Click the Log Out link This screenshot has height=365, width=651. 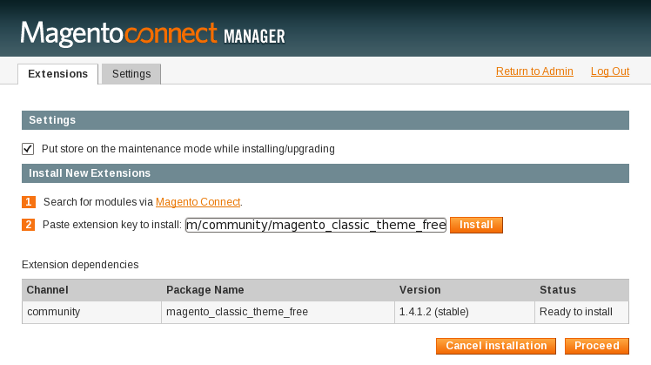[610, 71]
